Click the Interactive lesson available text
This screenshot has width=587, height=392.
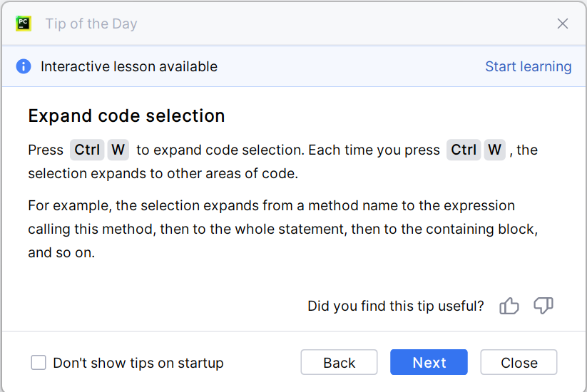[x=129, y=67]
